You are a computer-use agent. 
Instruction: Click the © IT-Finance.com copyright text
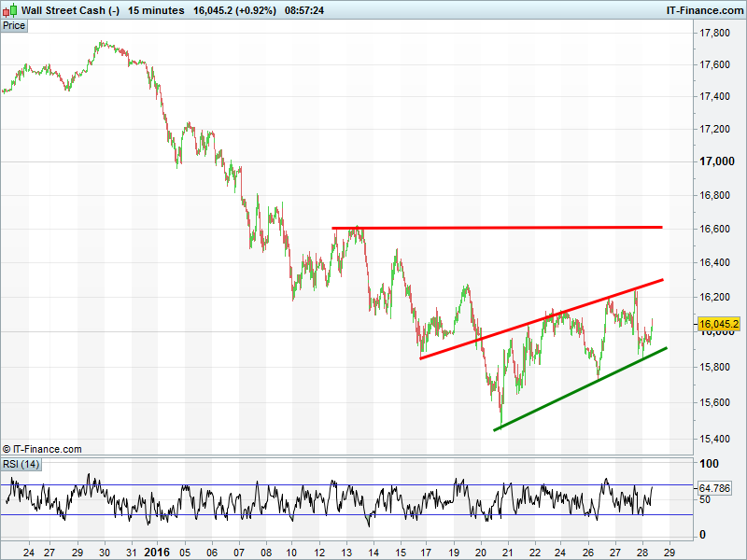click(42, 449)
